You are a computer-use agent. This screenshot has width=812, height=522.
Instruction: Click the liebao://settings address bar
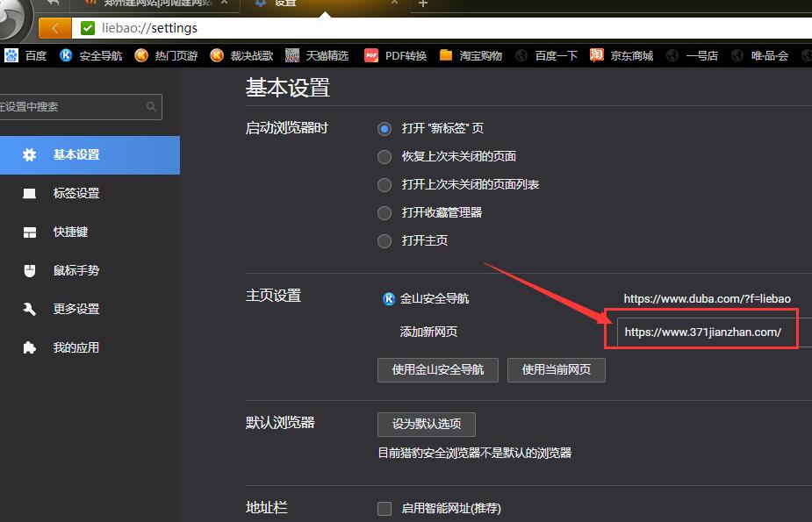coord(442,28)
